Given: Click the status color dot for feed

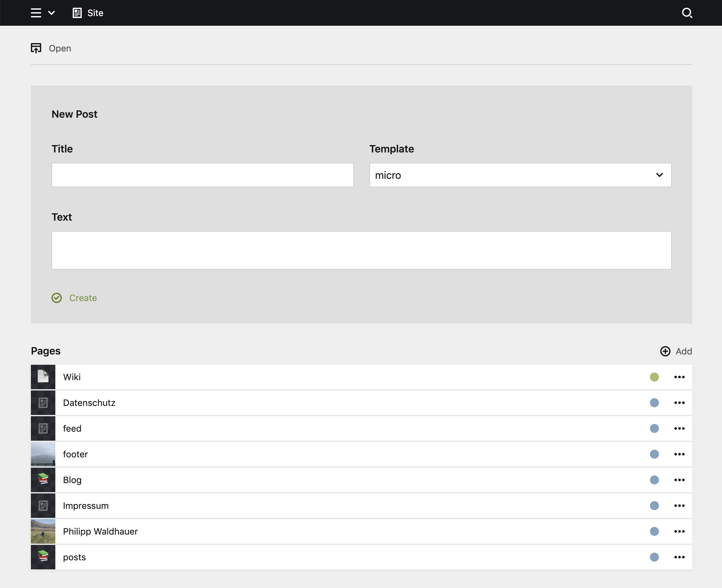Looking at the screenshot, I should point(654,428).
